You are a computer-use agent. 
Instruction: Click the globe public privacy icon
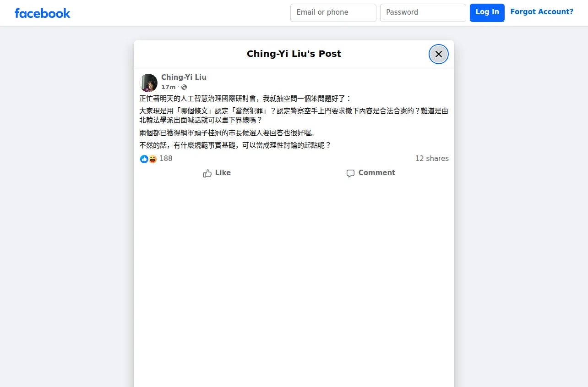pyautogui.click(x=184, y=87)
